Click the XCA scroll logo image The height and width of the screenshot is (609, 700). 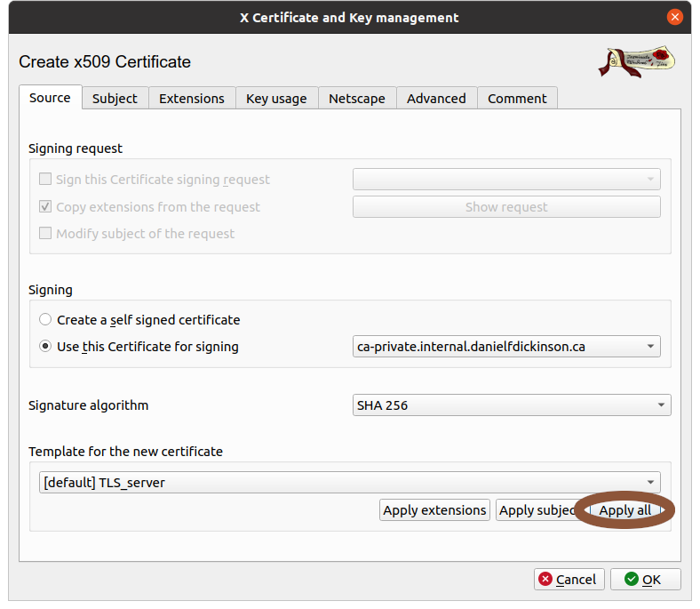pyautogui.click(x=637, y=61)
